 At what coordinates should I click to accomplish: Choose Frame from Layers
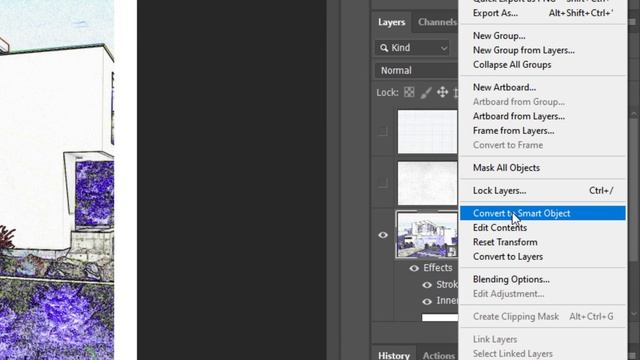click(x=543, y=131)
